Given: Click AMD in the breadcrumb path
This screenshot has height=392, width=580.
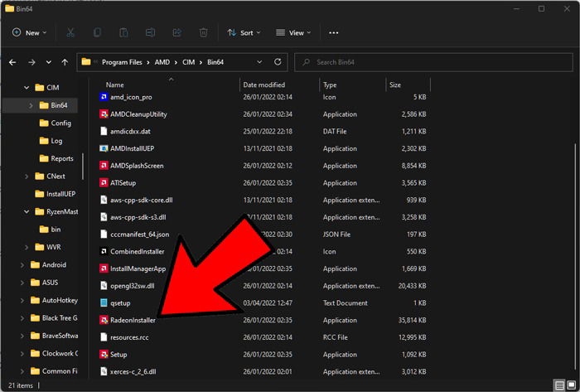Looking at the screenshot, I should coord(162,62).
